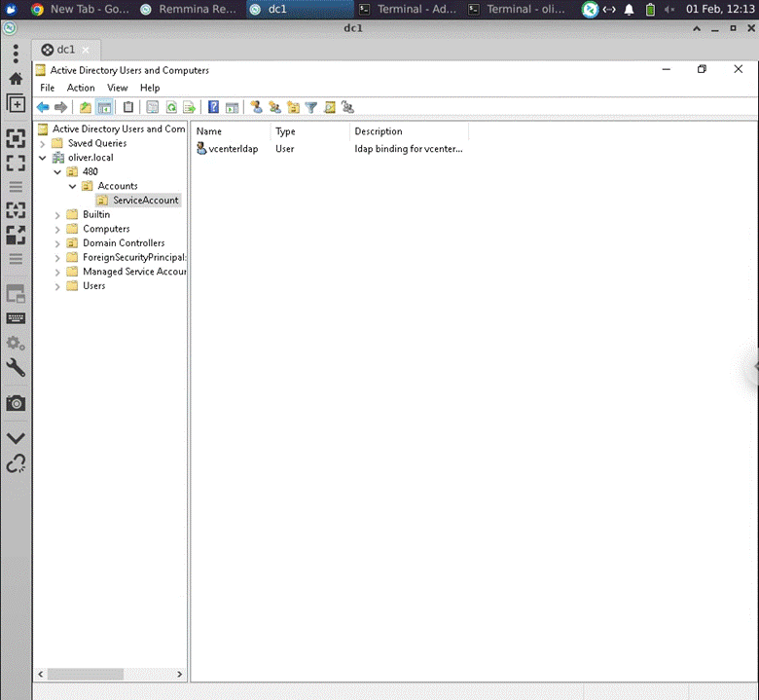This screenshot has height=700, width=759.
Task: Sort by the Name column header
Action: pos(231,131)
